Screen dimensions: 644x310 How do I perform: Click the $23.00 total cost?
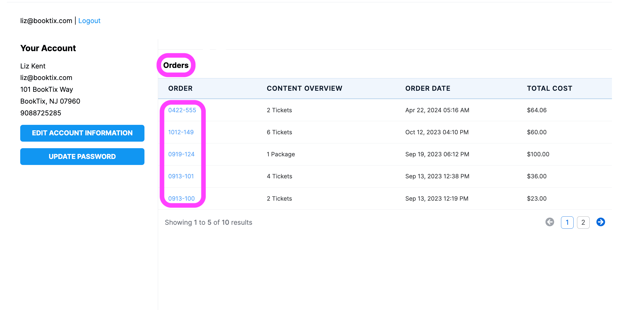537,199
